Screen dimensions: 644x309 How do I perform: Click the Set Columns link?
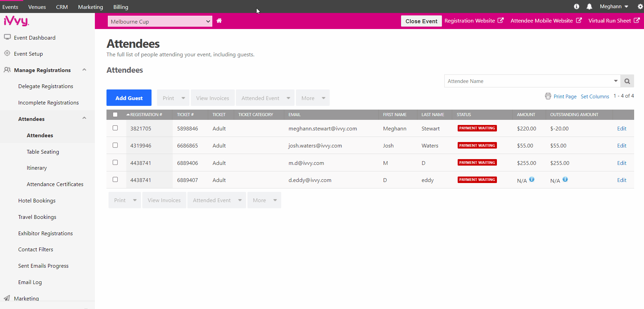(x=595, y=96)
